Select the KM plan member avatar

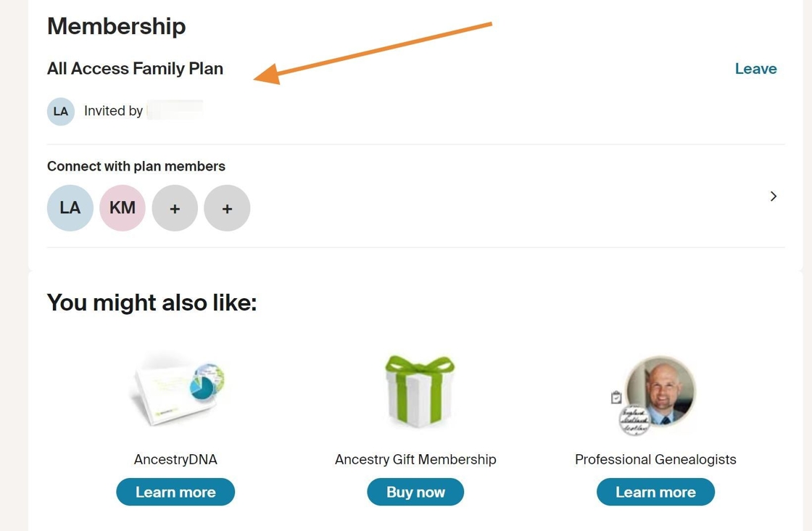coord(123,208)
